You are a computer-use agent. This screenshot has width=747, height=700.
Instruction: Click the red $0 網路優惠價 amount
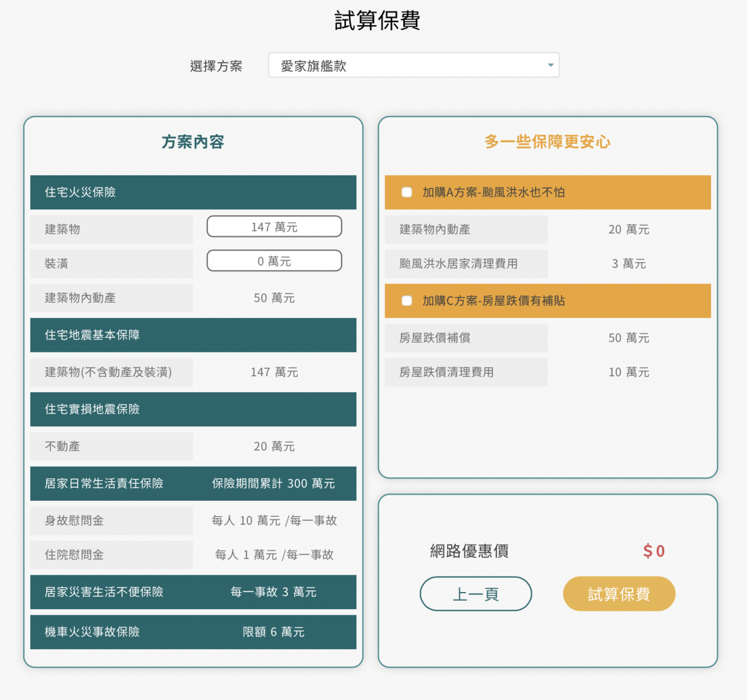(x=654, y=551)
